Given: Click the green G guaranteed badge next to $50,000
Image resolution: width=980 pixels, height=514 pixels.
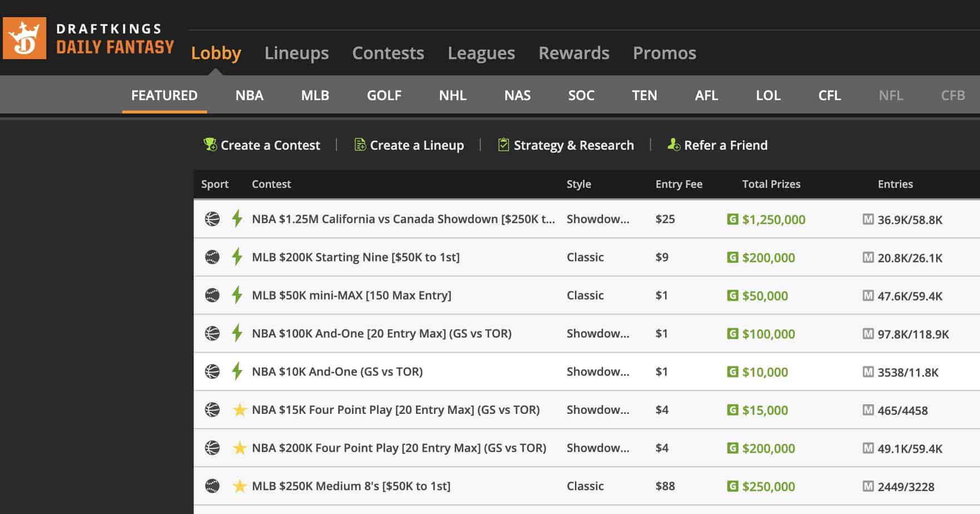Looking at the screenshot, I should click(732, 295).
